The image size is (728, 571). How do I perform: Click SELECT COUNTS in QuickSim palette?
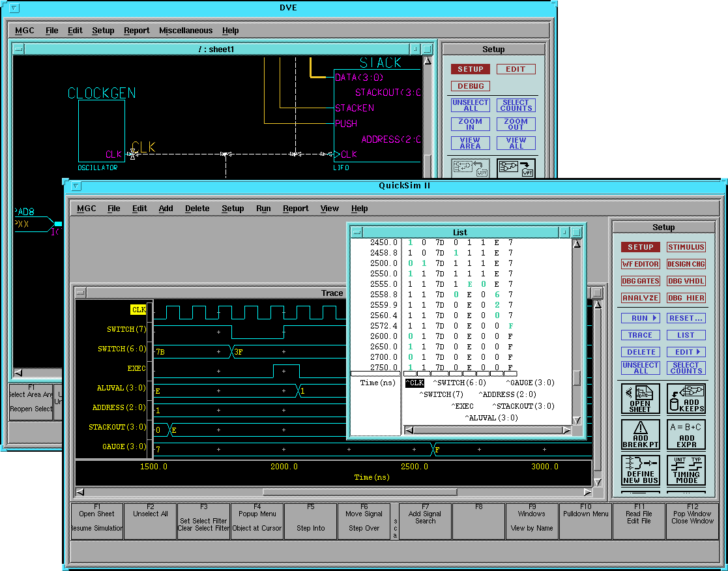coord(686,368)
